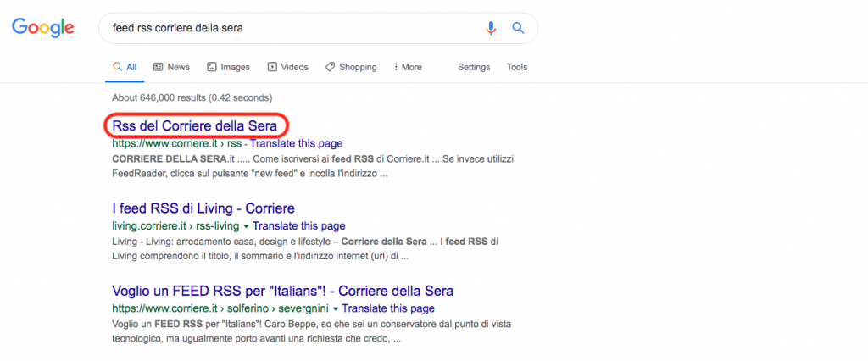This screenshot has width=868, height=361.
Task: Open result Rss del Corriere della Sera
Action: pos(194,126)
